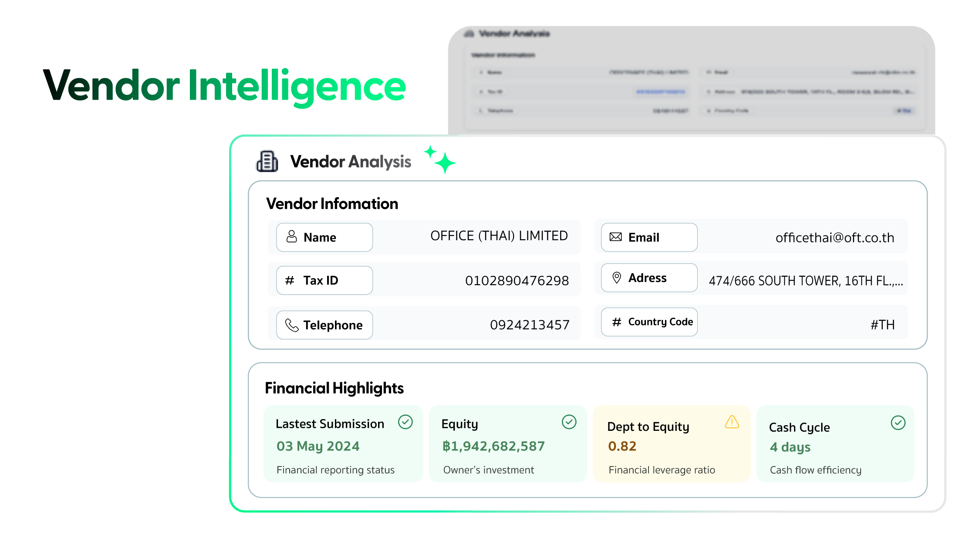Click the yellow warning triangle on Dept to Equity
Screen dimensions: 980x544
pos(733,422)
